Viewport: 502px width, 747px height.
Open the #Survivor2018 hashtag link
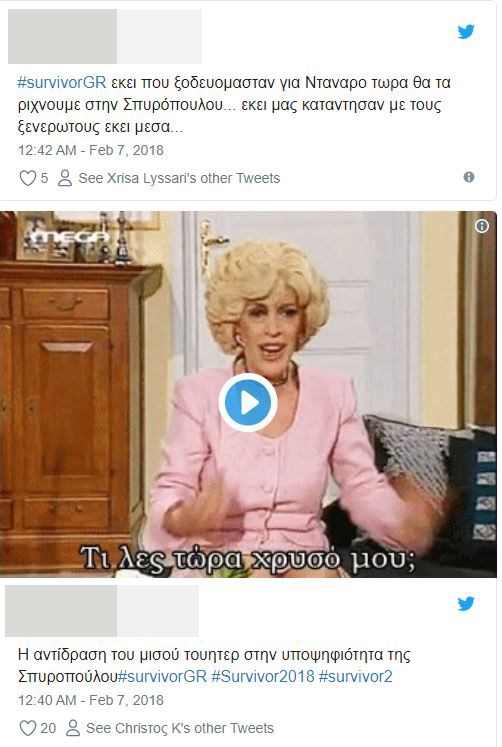[x=262, y=676]
